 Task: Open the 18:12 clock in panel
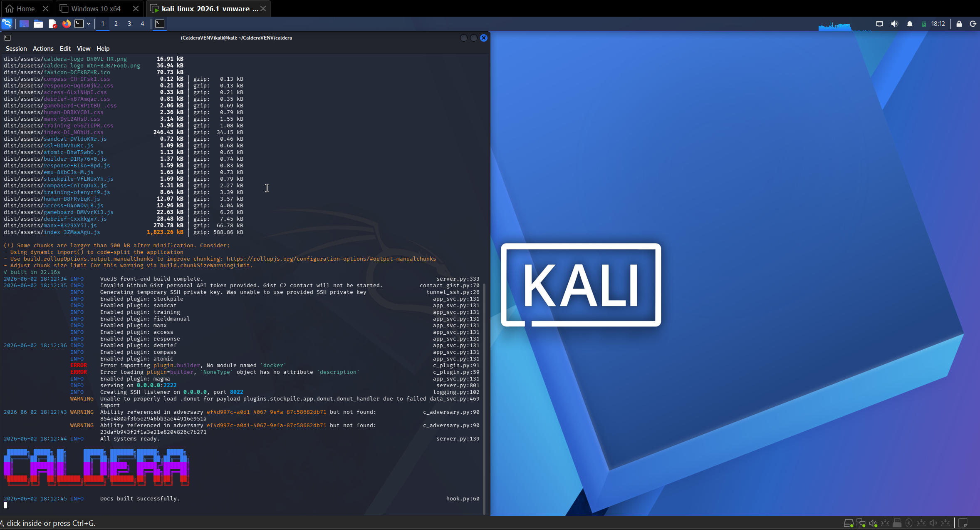938,24
